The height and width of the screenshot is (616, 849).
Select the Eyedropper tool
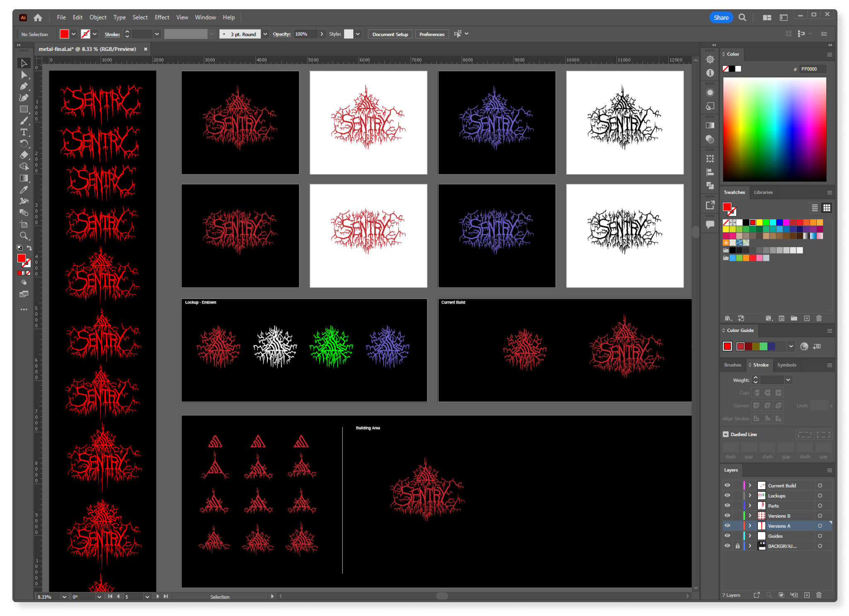24,189
